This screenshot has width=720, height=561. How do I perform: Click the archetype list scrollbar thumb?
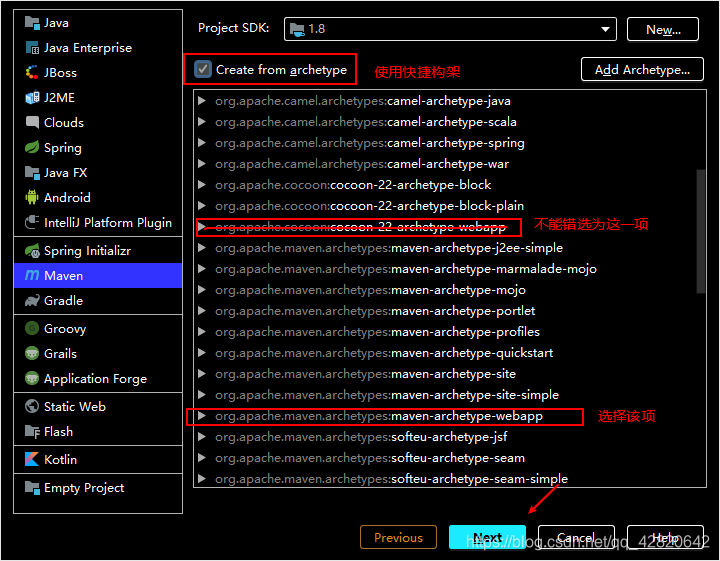point(700,231)
